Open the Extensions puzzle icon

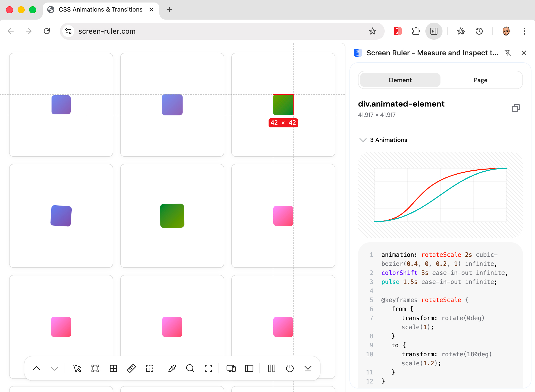point(416,31)
